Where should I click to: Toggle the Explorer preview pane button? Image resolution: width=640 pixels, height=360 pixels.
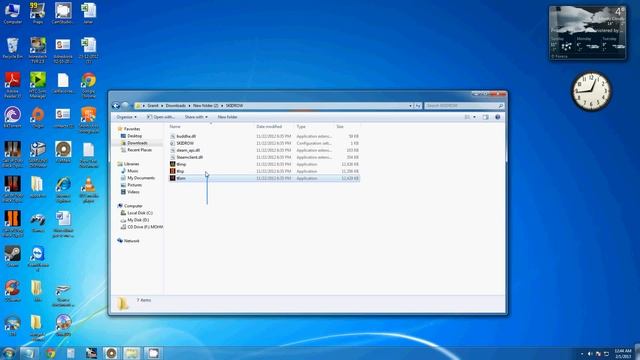485,117
